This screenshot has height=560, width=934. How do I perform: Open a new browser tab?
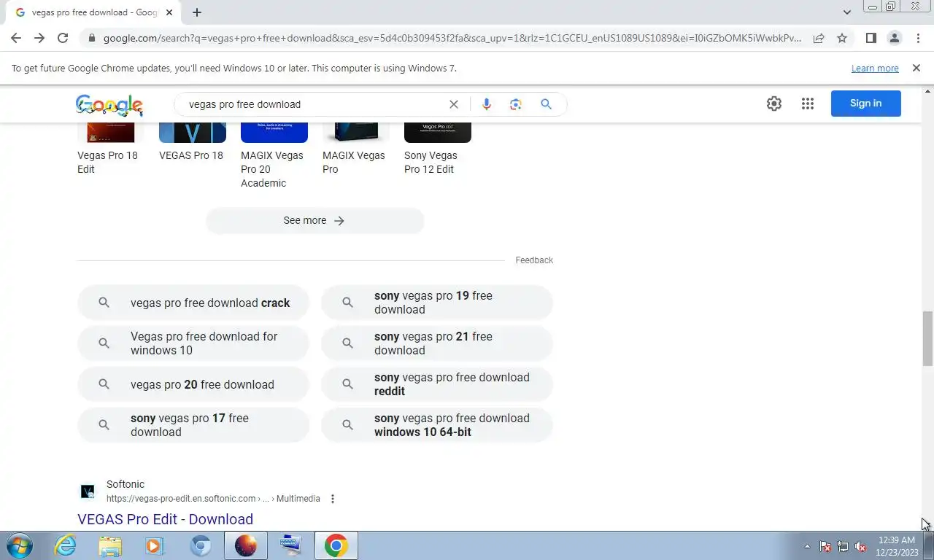tap(197, 12)
